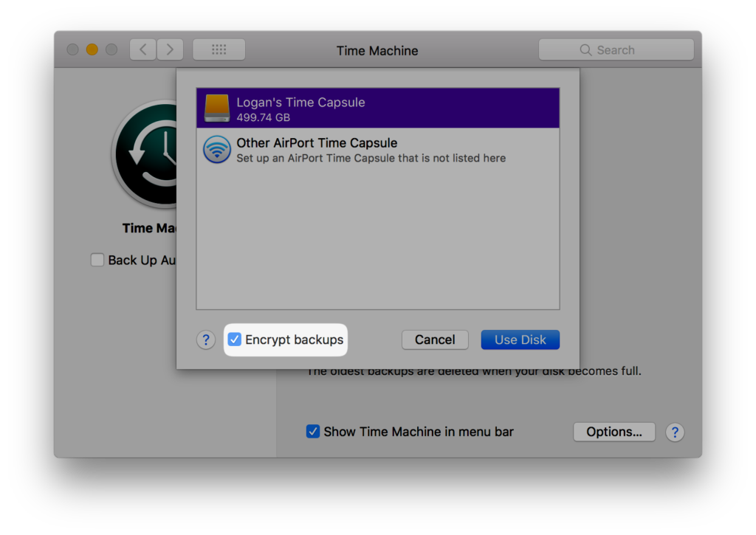Open help next to the Options button
This screenshot has height=535, width=756.
pos(675,432)
